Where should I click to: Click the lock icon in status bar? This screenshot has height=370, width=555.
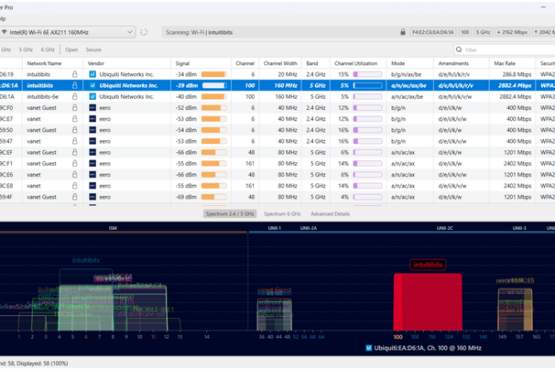[403, 32]
